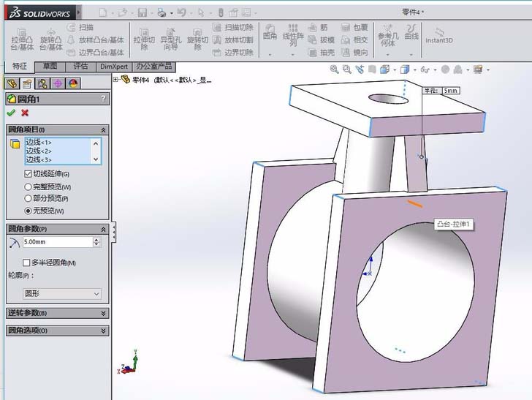Select the Boundary Boss/Base (边界凸台/基体) tool
This screenshot has height=400, width=532.
tap(96, 53)
